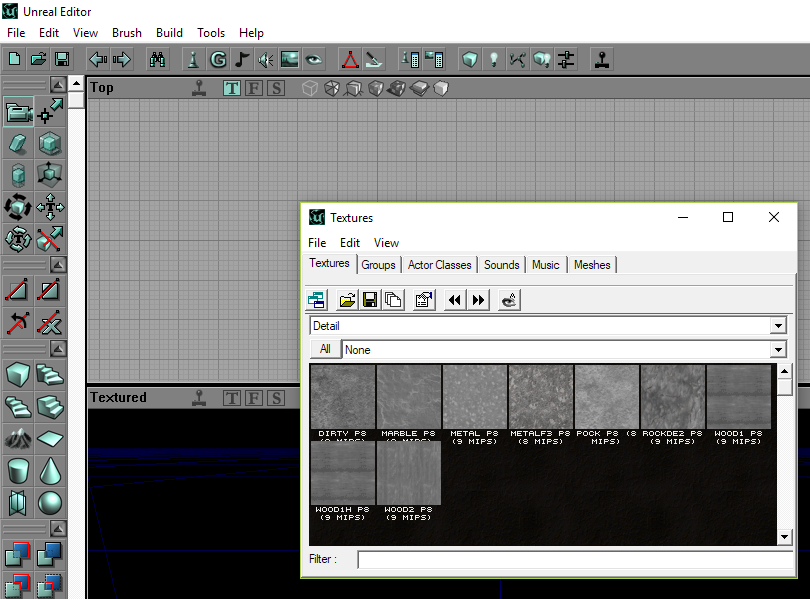Toggle the F view button in Top viewport
The height and width of the screenshot is (599, 810).
[254, 88]
